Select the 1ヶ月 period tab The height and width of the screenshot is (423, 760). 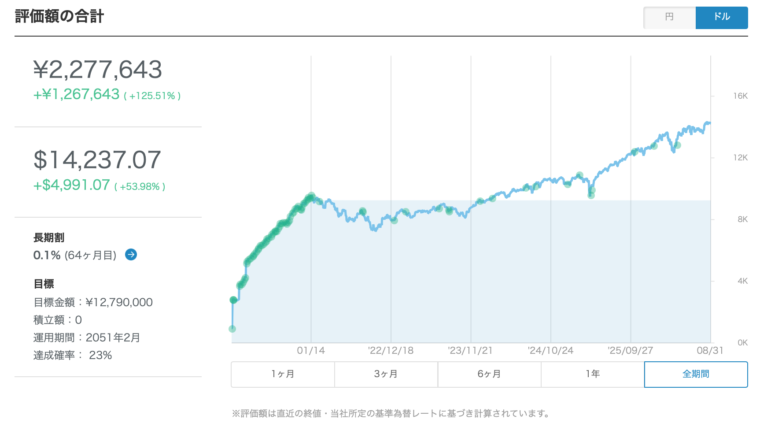point(283,374)
